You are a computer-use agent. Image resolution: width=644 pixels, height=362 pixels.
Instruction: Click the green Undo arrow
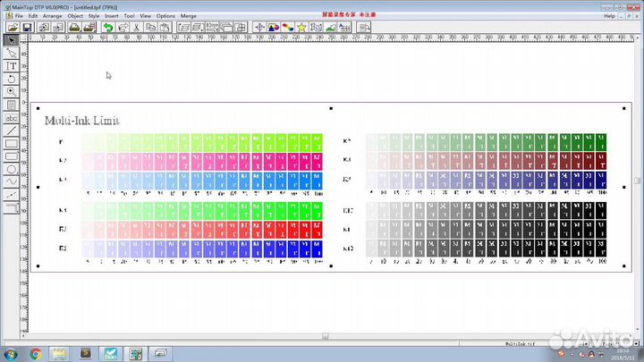point(107,28)
